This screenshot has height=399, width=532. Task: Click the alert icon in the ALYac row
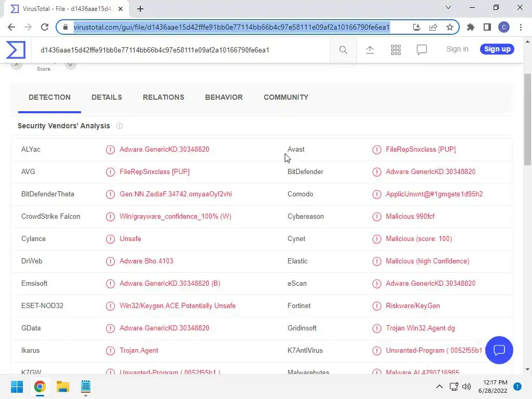click(x=110, y=150)
